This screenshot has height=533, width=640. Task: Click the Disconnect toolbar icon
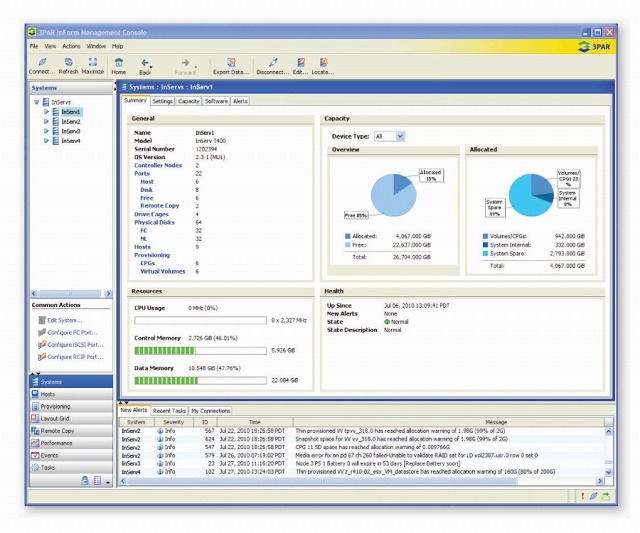pos(273,62)
